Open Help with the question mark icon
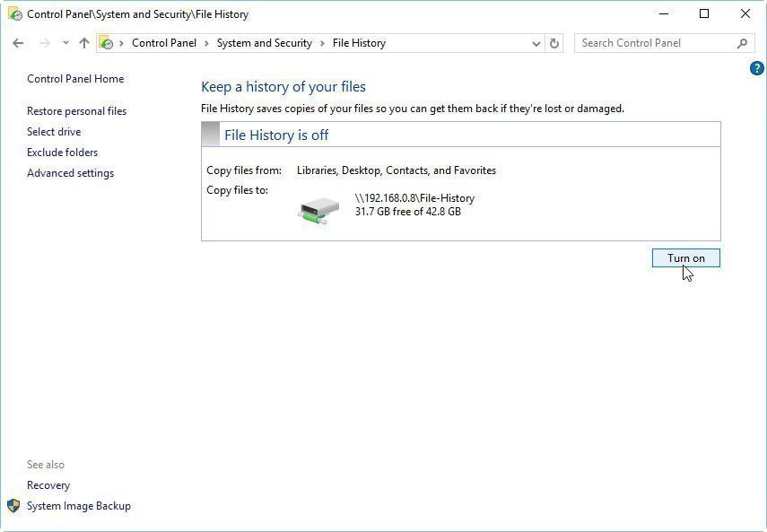 point(757,68)
